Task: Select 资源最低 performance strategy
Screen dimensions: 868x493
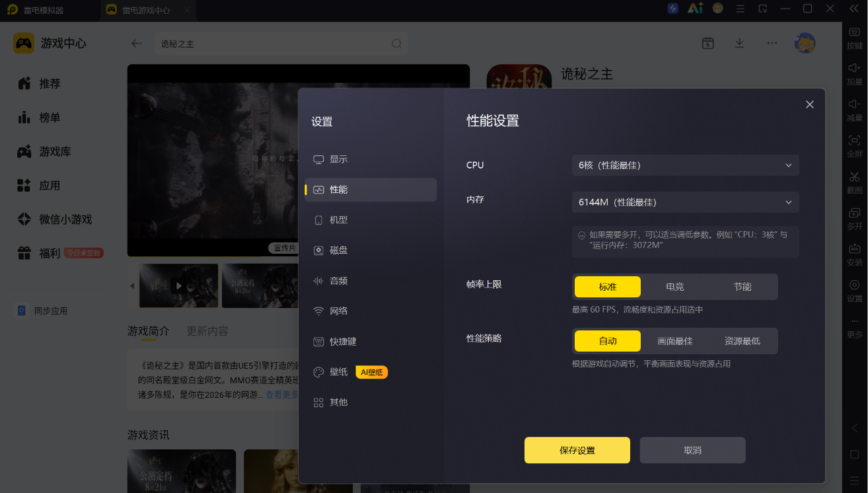Action: coord(742,341)
